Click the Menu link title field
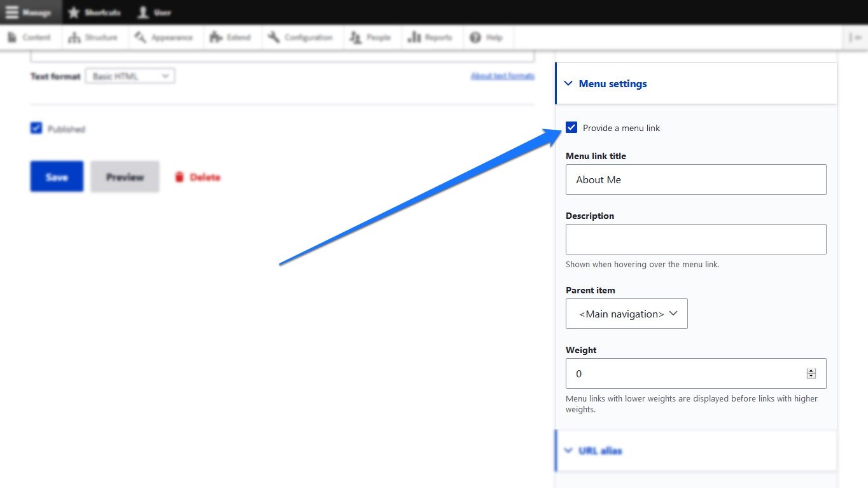 coord(696,179)
